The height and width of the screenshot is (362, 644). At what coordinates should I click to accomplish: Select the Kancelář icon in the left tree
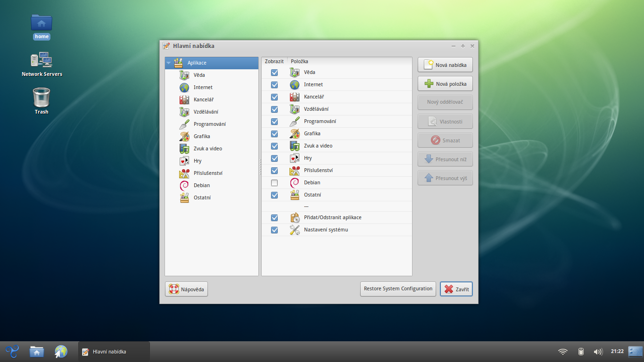(x=184, y=99)
